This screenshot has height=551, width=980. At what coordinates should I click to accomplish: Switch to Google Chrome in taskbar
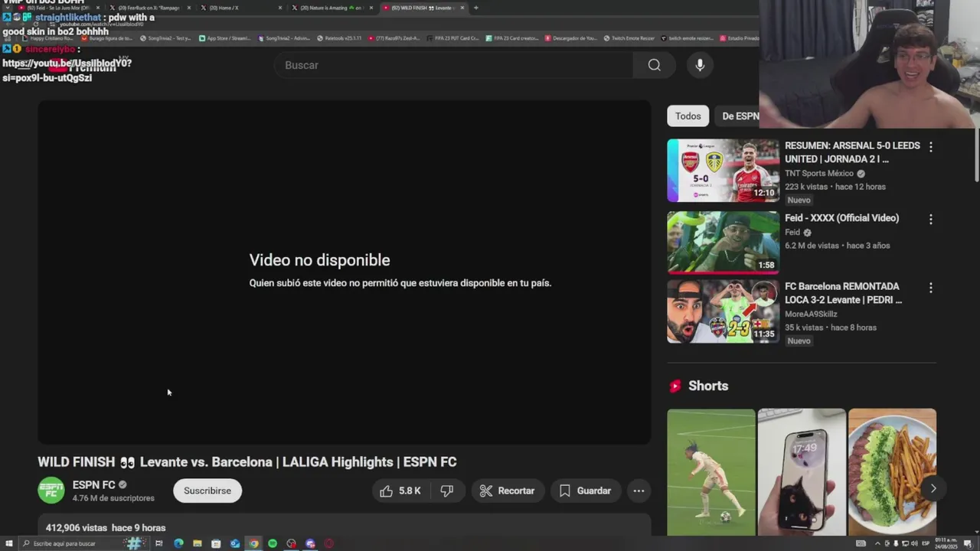point(253,543)
